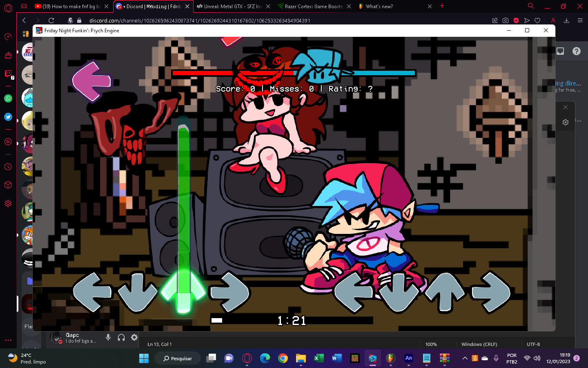Click 'Windows (CRLF)' in the Notepad status bar
Screen dimensions: 588x368
click(x=479, y=344)
